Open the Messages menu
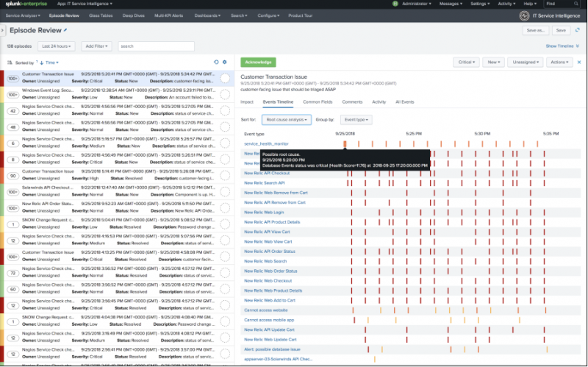Viewport: 588px width, 367px height. pyautogui.click(x=451, y=4)
